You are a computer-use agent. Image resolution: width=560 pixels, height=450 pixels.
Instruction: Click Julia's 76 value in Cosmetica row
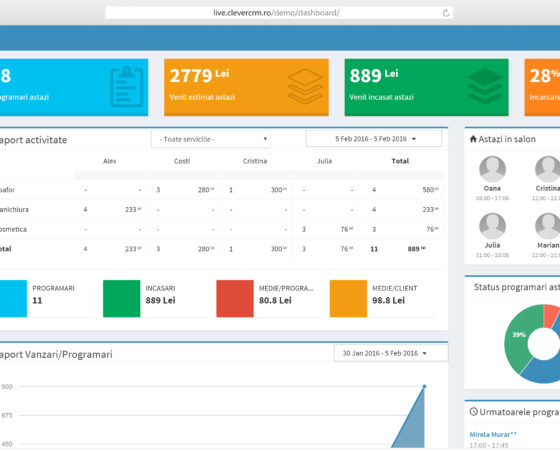(x=347, y=229)
